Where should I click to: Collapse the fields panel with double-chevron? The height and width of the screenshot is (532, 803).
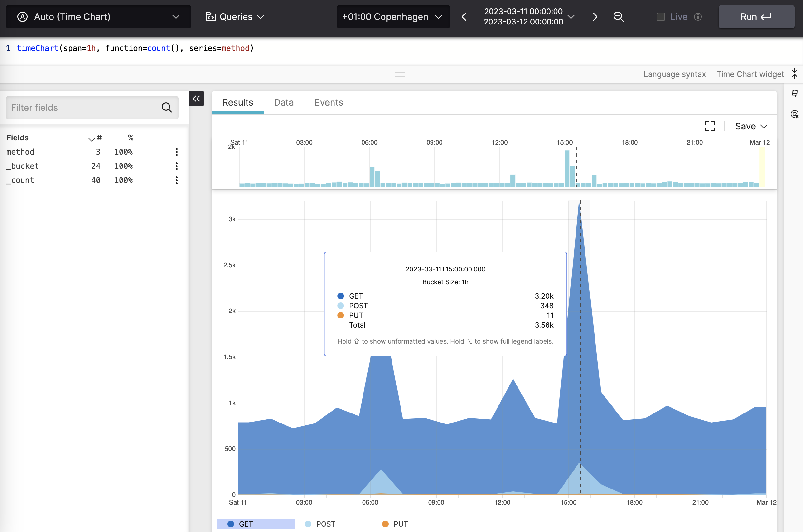tap(196, 99)
